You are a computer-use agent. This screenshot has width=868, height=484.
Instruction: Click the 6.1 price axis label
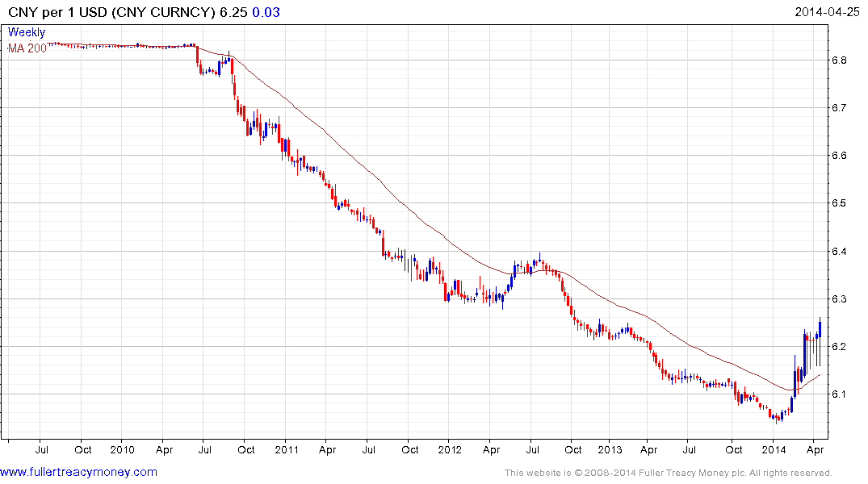(x=839, y=394)
